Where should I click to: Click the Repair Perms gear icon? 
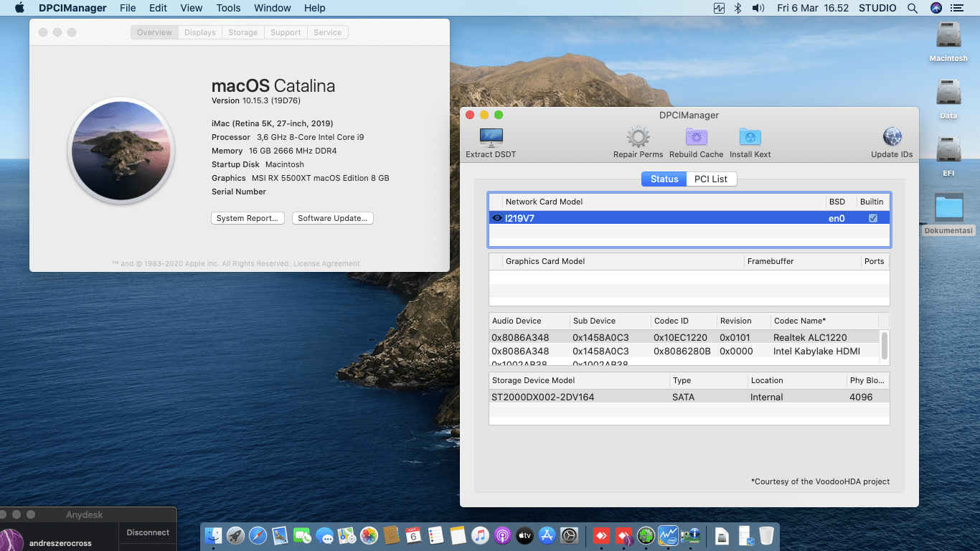(638, 137)
